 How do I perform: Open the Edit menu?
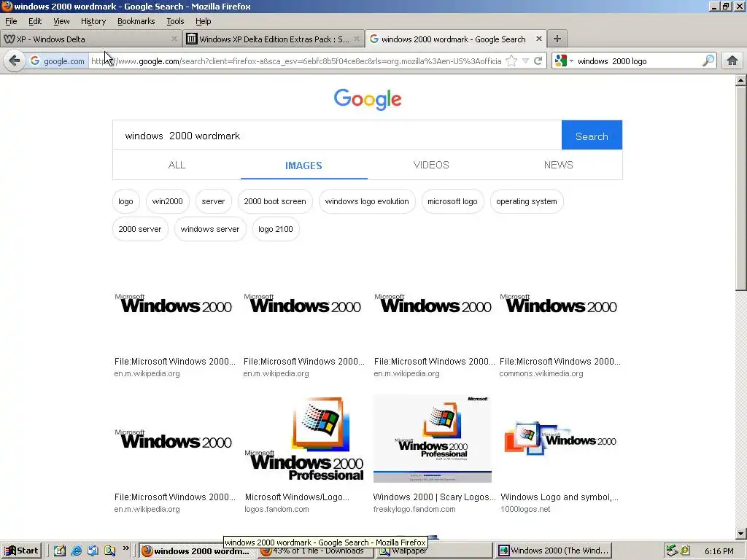coord(35,21)
